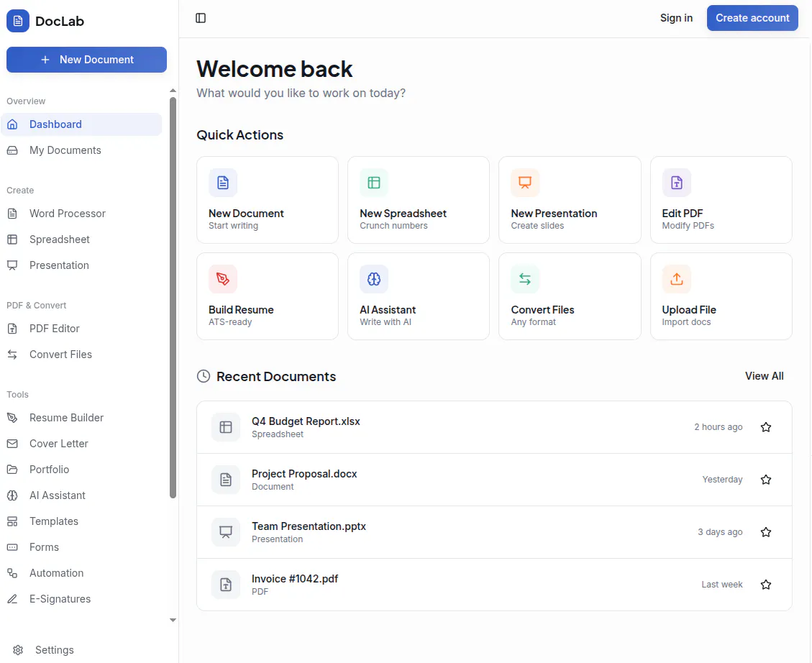Open PDF Editor from sidebar
Viewport: 812px width, 663px height.
[81, 329]
